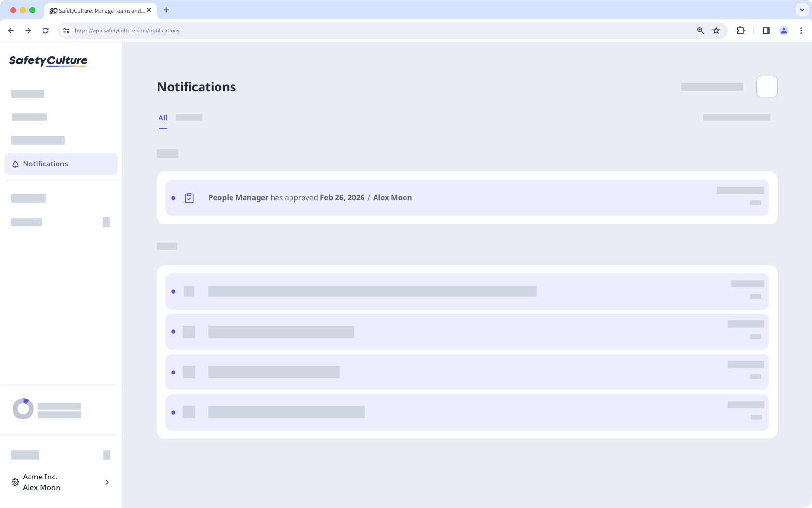The image size is (812, 508).
Task: Click the browser zoom magnifier icon
Action: coord(700,30)
